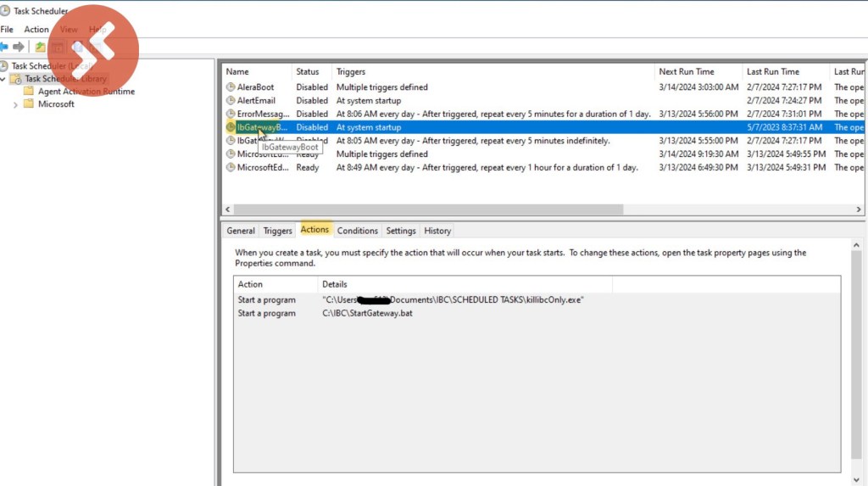This screenshot has height=486, width=868.
Task: Open the History tab
Action: coord(437,231)
